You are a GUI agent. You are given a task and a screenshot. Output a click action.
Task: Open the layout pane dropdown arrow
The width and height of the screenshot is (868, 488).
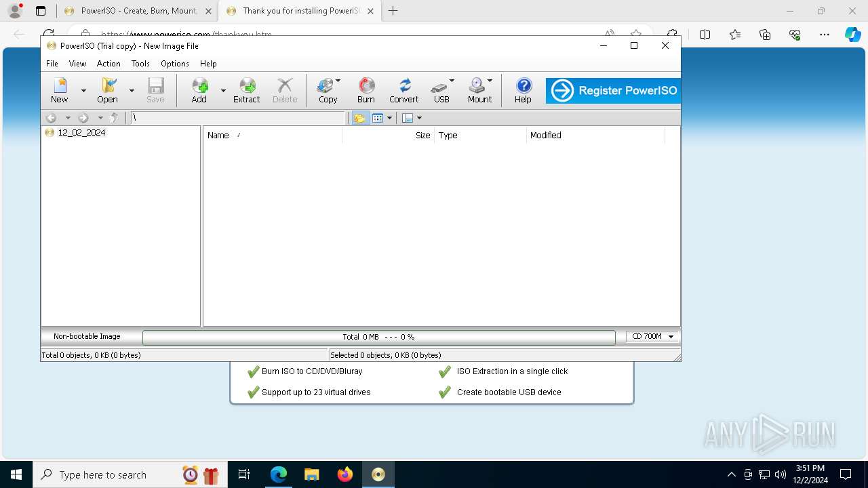(x=419, y=118)
